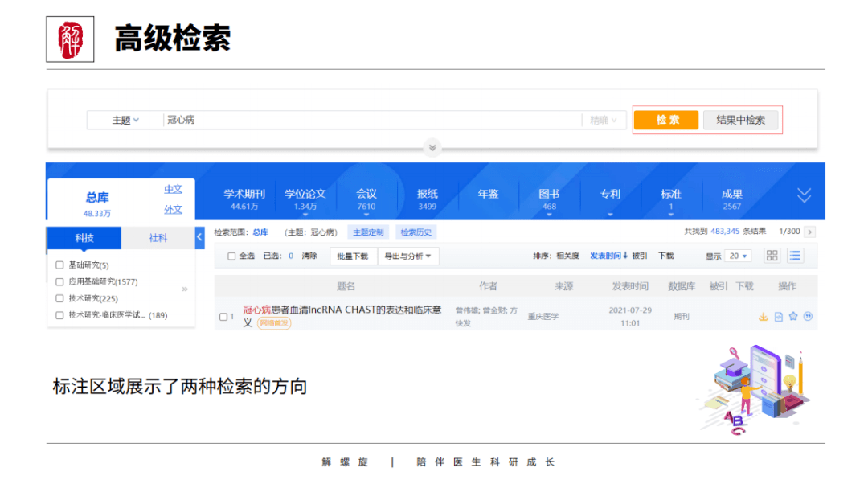
Task: Click the orange 检索 search button
Action: 666,120
